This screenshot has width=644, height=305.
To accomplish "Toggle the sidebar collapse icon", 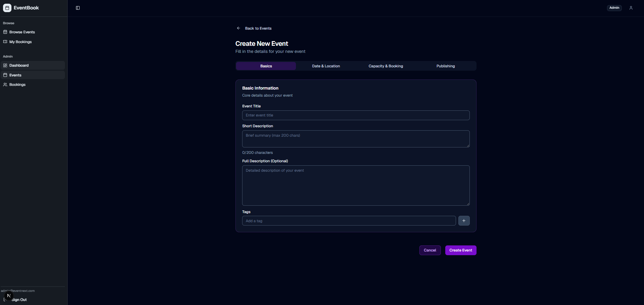I will click(x=78, y=8).
